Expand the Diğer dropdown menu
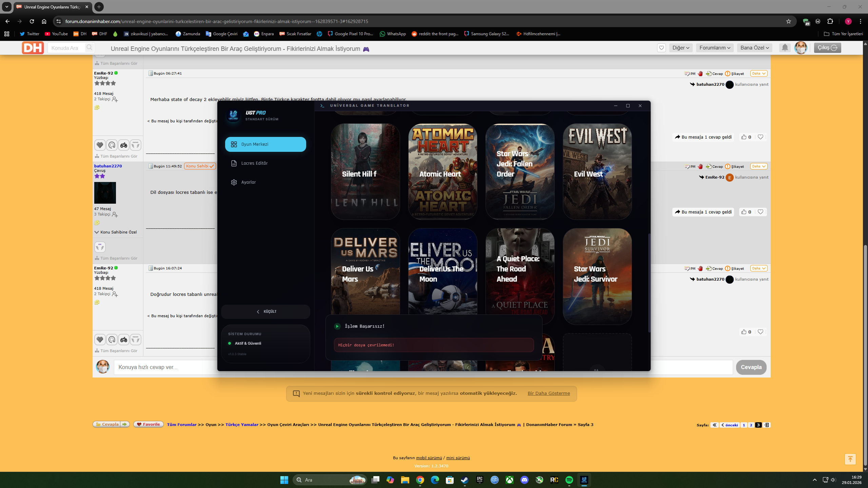Image resolution: width=868 pixels, height=488 pixels. 681,48
